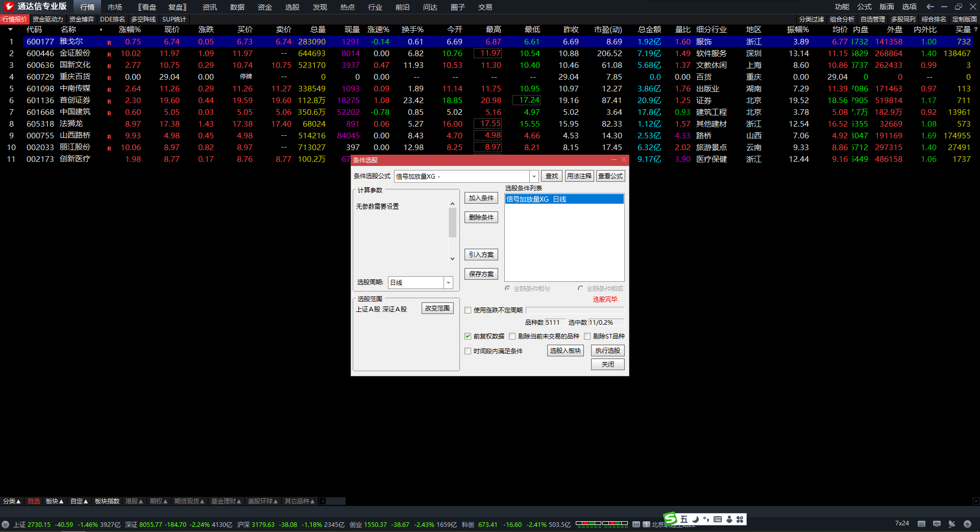980x532 pixels.
Task: Open the 交易 menu
Action: (x=485, y=7)
